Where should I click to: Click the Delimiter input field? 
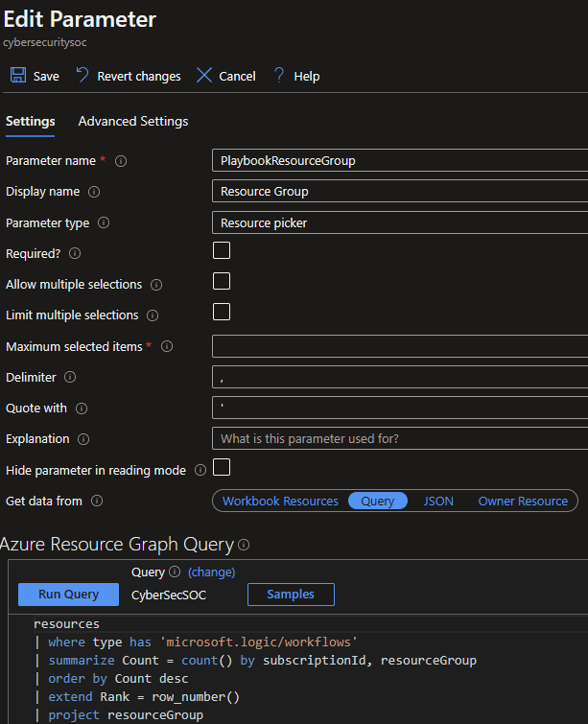(x=400, y=377)
